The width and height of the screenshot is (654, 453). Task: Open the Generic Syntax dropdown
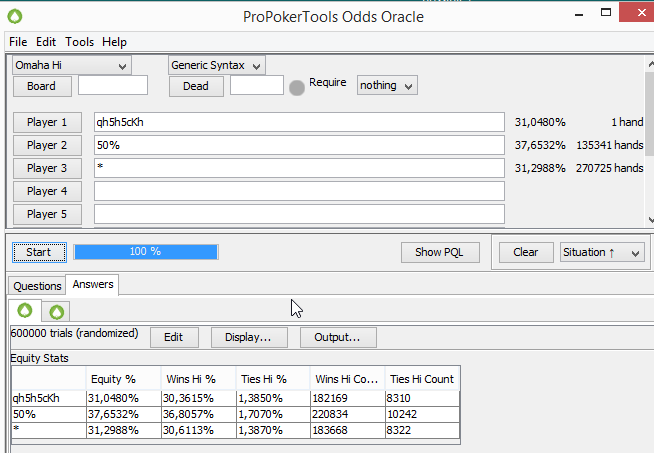(x=216, y=65)
